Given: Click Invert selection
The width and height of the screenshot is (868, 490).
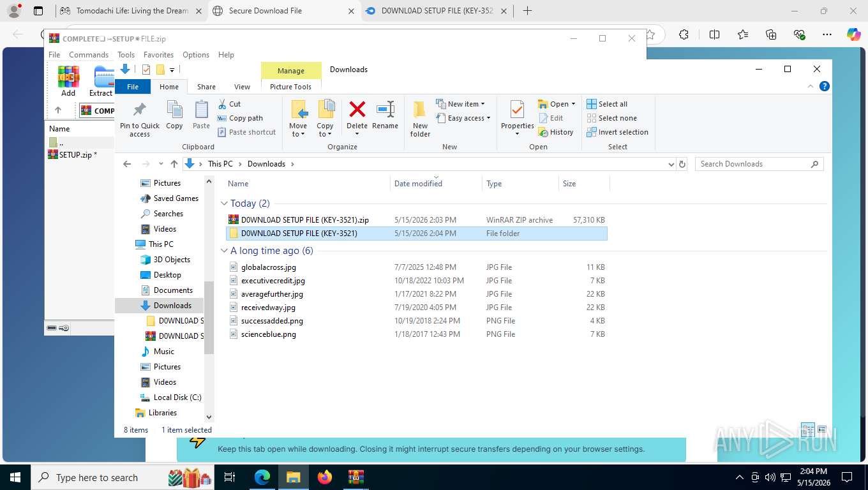Looking at the screenshot, I should pos(617,132).
